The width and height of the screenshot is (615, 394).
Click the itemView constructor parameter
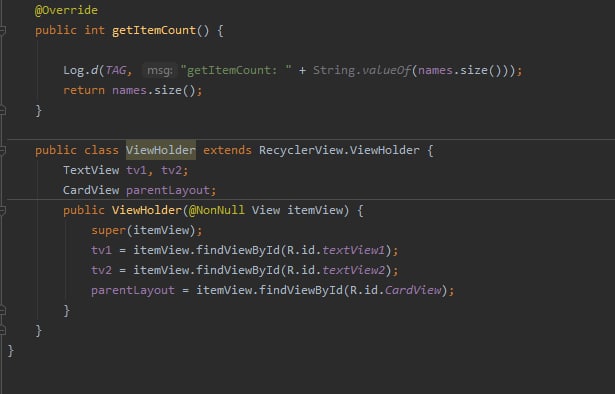pos(315,210)
